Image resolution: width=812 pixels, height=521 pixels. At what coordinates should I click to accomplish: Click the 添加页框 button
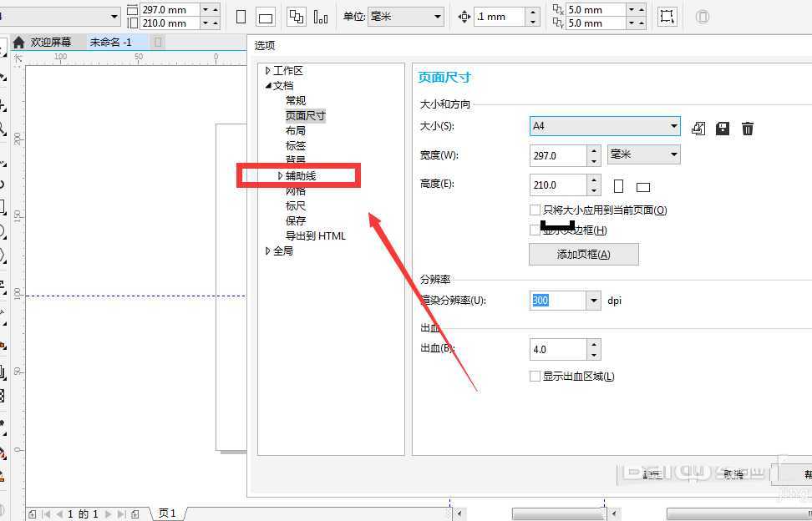tap(583, 254)
